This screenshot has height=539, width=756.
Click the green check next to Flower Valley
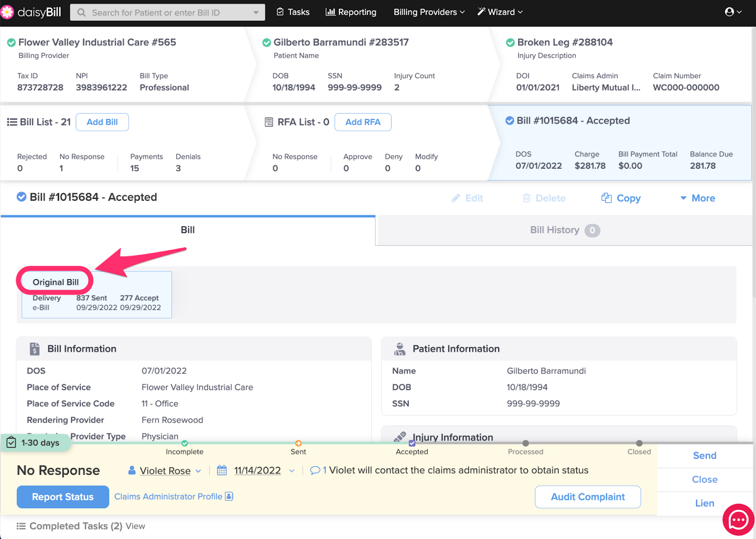pos(11,43)
